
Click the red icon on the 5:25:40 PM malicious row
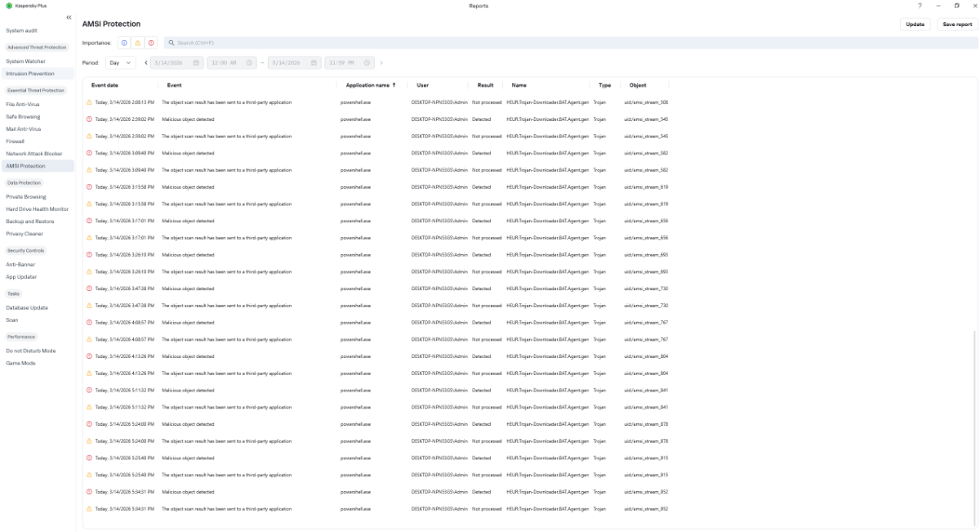[90, 458]
